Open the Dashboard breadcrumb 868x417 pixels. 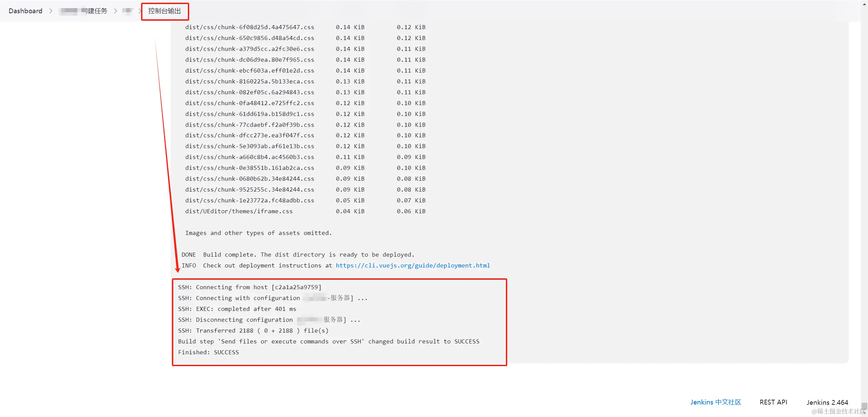(x=25, y=11)
